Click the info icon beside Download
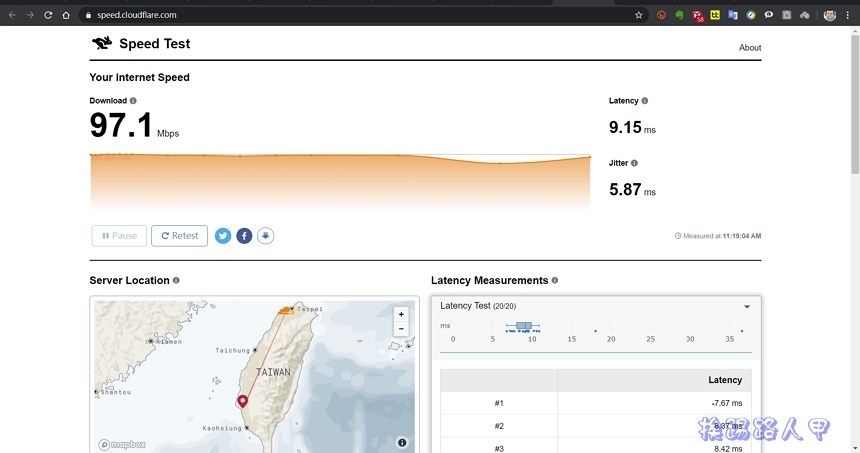 pos(133,101)
